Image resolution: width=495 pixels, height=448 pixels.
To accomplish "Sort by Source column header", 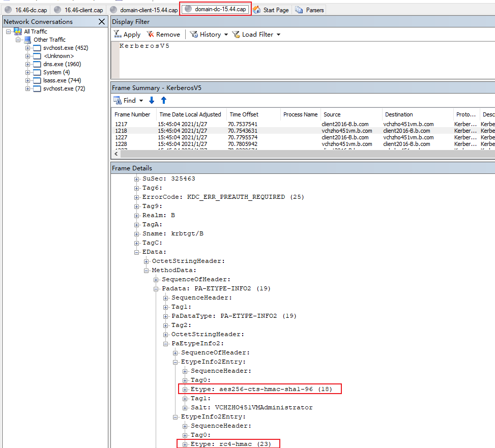I will 352,114.
